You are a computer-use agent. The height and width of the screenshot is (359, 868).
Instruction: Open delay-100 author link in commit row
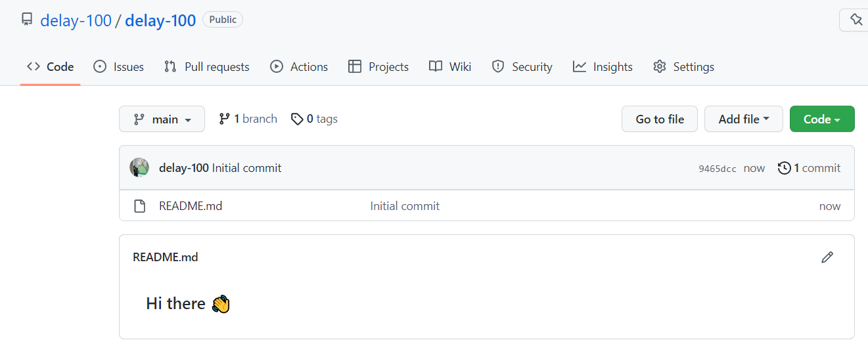[184, 168]
